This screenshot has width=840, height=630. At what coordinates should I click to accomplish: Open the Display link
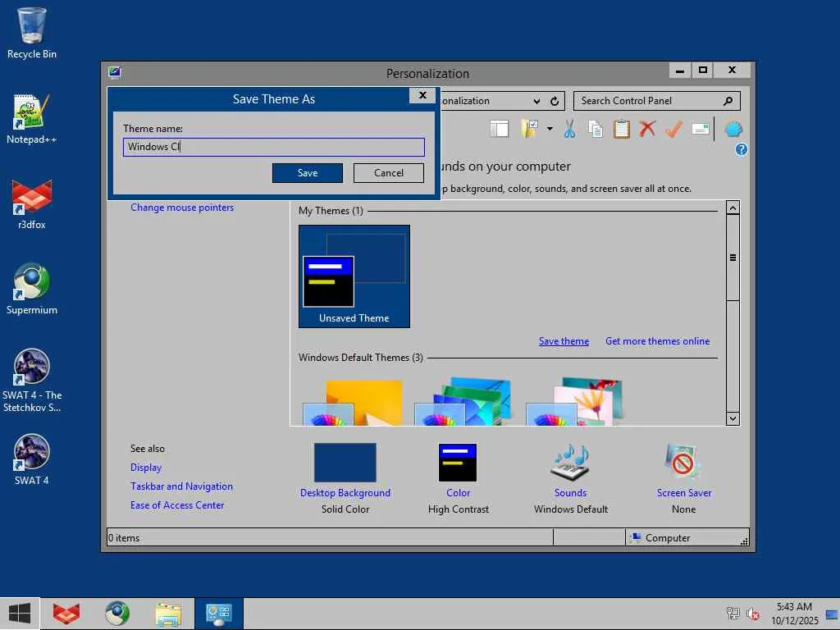(x=146, y=467)
